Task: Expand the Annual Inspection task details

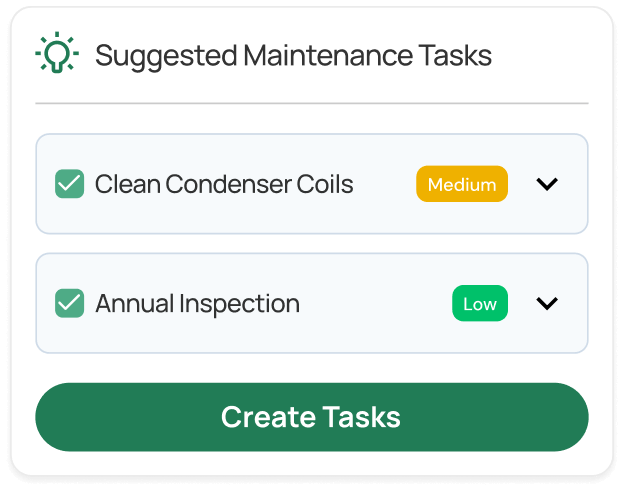Action: pyautogui.click(x=546, y=303)
